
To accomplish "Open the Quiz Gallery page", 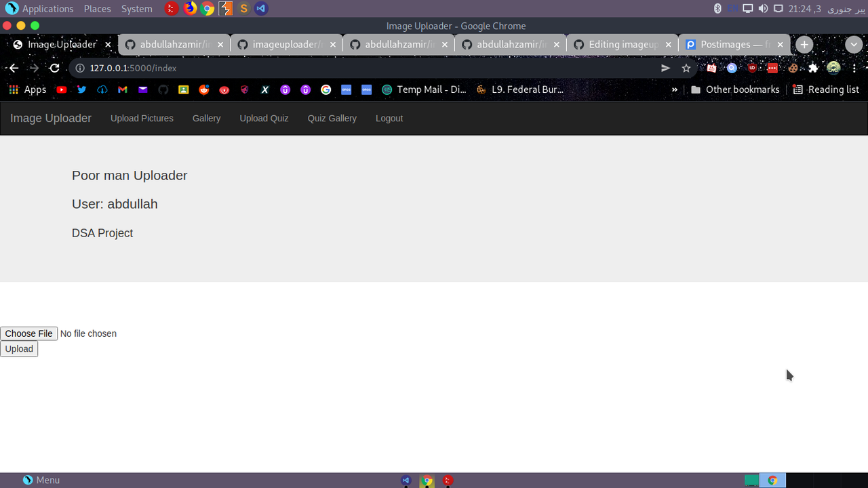I will point(332,118).
